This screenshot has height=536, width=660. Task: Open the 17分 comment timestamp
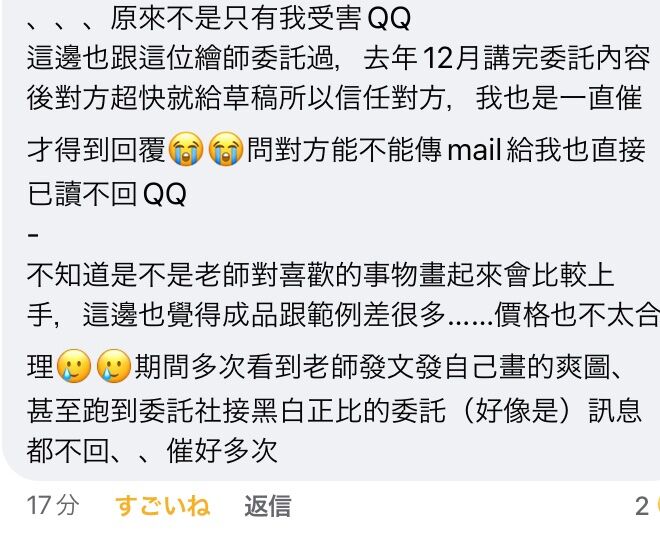53,505
